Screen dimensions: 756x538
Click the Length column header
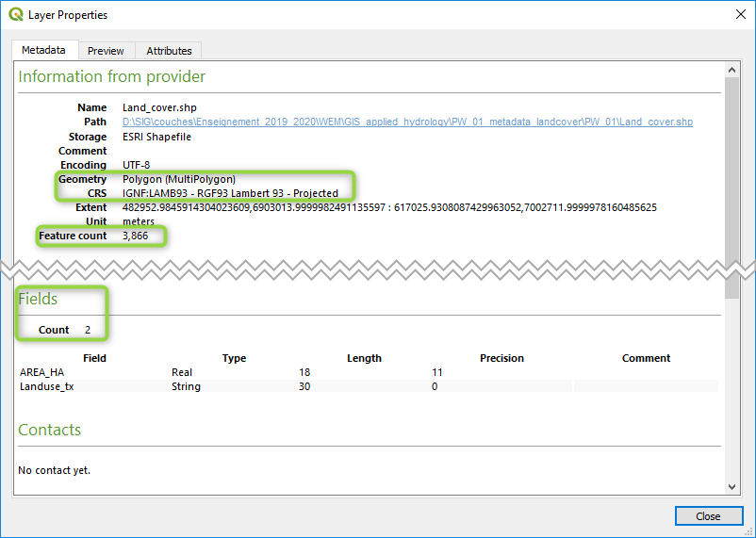coord(364,358)
